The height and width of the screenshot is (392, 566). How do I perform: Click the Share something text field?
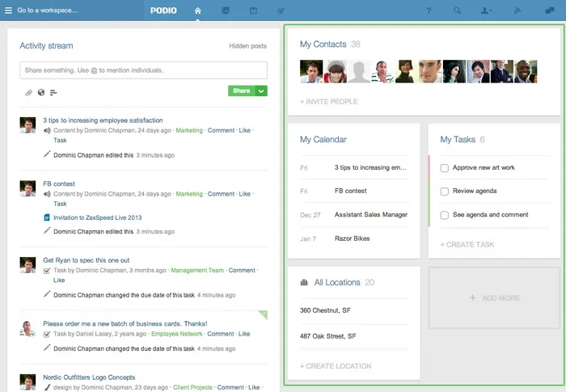coord(144,70)
